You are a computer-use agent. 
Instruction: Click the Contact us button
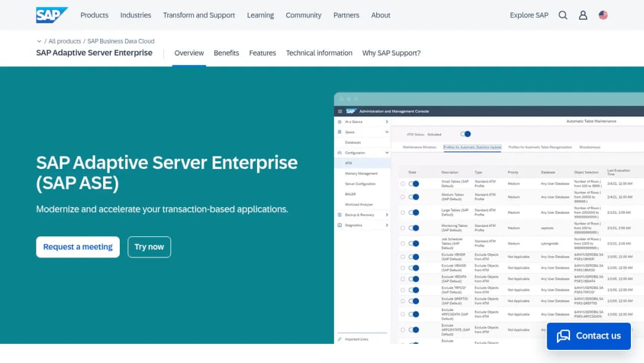[589, 336]
